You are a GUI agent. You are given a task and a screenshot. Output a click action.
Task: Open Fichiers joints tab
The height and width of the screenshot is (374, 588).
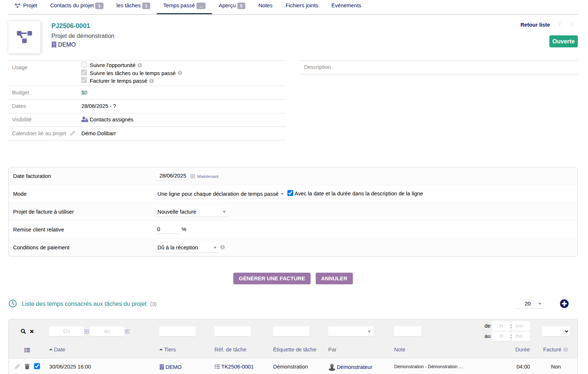pos(302,5)
